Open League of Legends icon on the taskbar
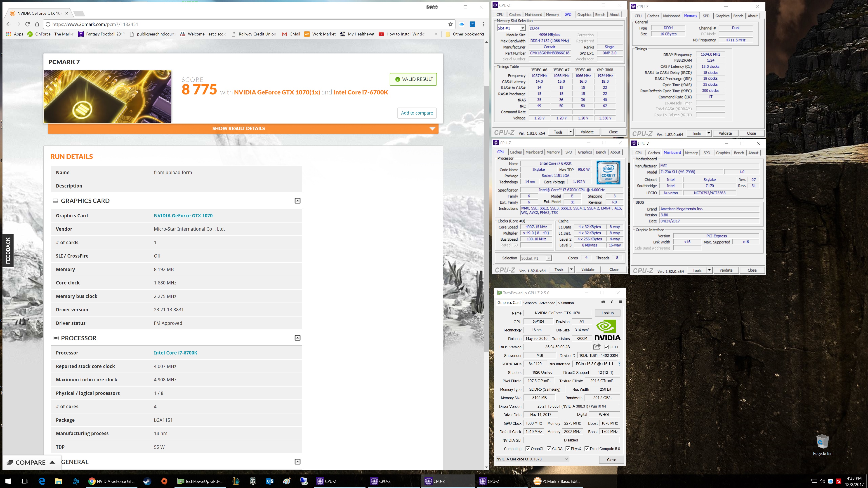 coord(236,481)
